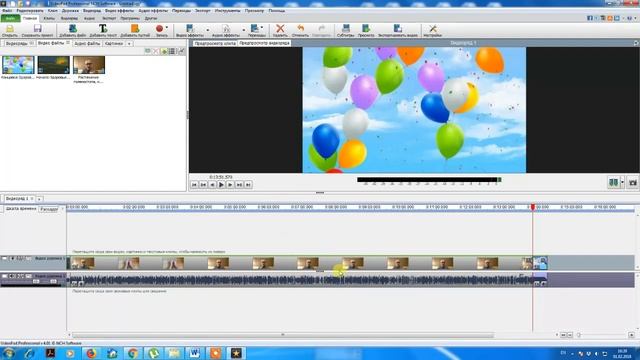Click the Undo arrow icon
The image size is (640, 360).
[300, 28]
